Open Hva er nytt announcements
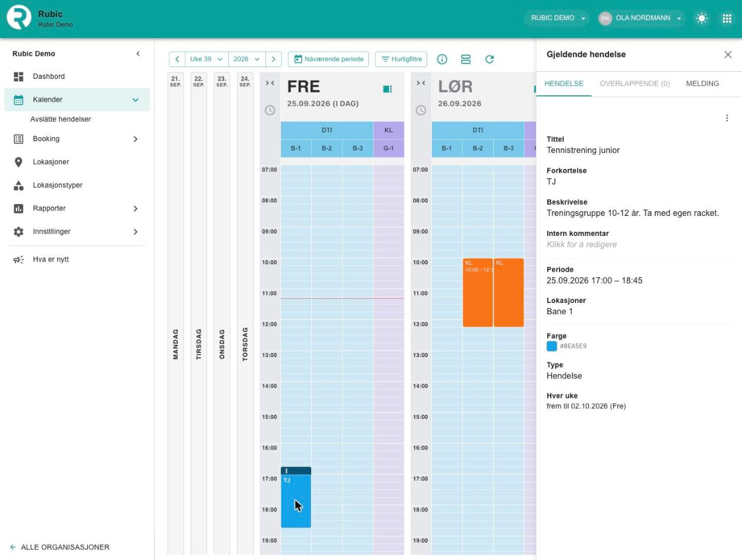Viewport: 742px width, 560px height. pyautogui.click(x=77, y=259)
